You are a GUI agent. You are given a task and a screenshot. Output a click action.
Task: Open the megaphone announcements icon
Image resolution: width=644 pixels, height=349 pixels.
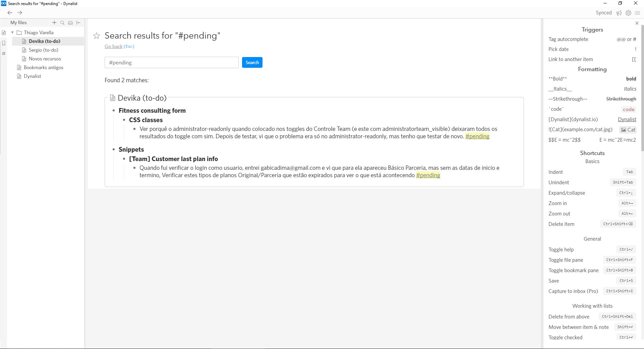[x=619, y=13]
